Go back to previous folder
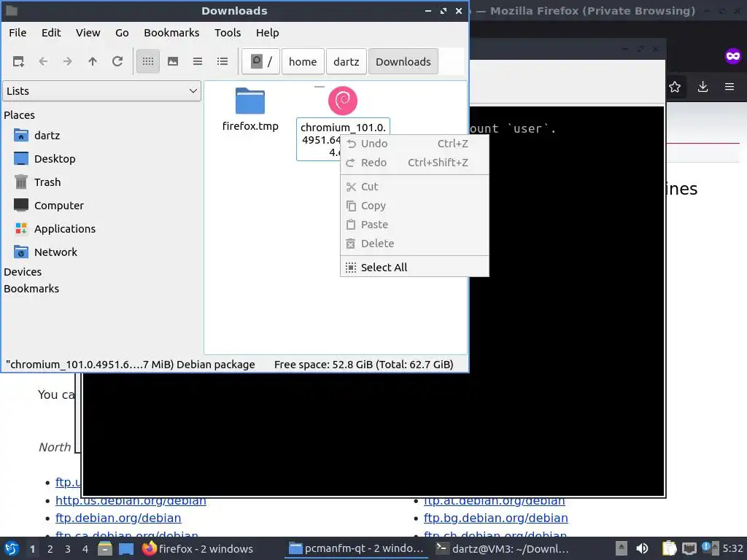 (x=43, y=61)
